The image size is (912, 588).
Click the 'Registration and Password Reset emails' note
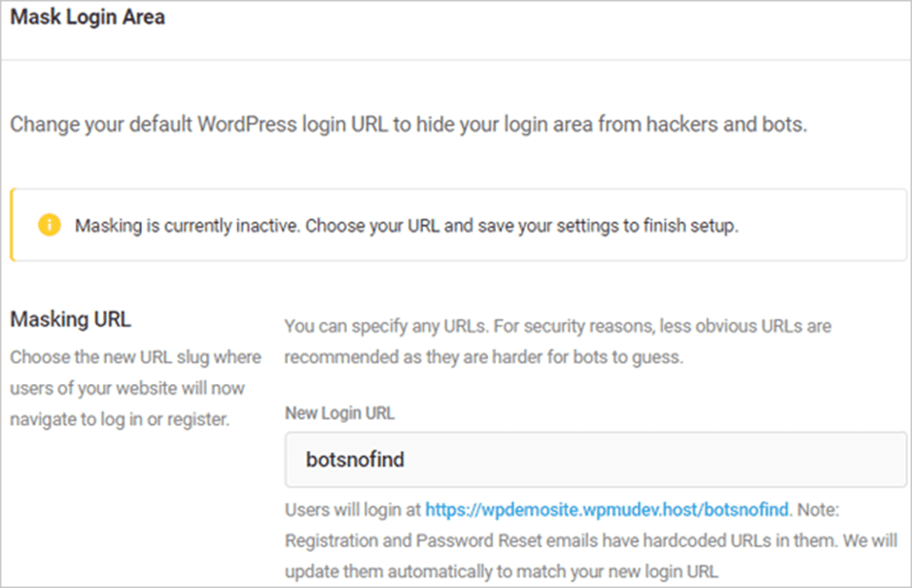coord(591,540)
